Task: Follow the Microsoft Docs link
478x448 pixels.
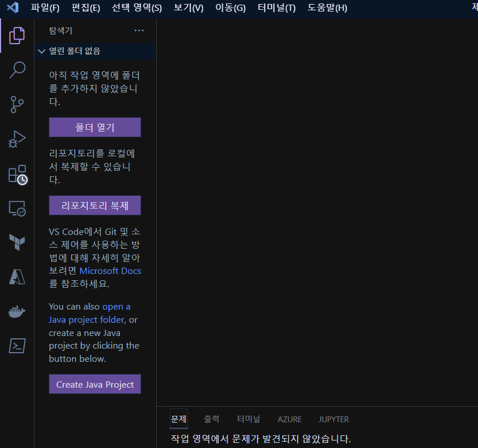Action: coord(110,271)
